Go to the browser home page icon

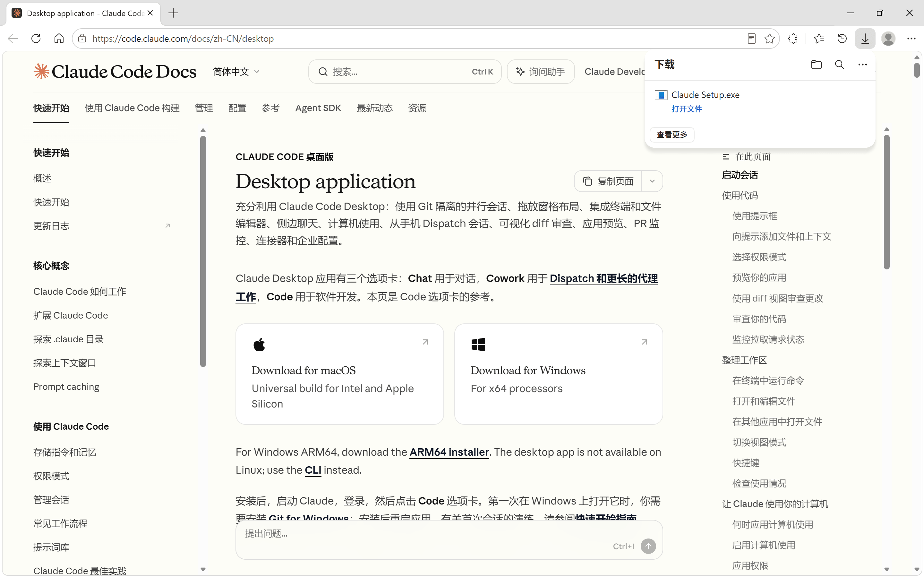tap(59, 39)
